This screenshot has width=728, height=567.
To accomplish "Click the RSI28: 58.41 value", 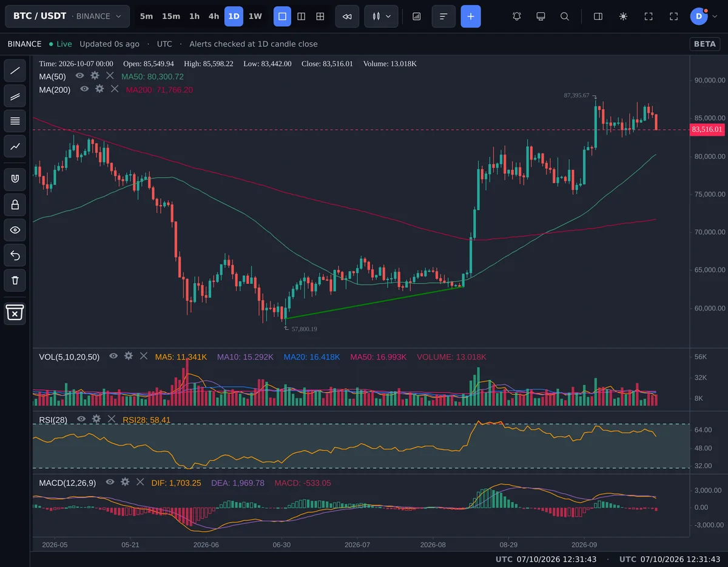I will click(x=146, y=420).
